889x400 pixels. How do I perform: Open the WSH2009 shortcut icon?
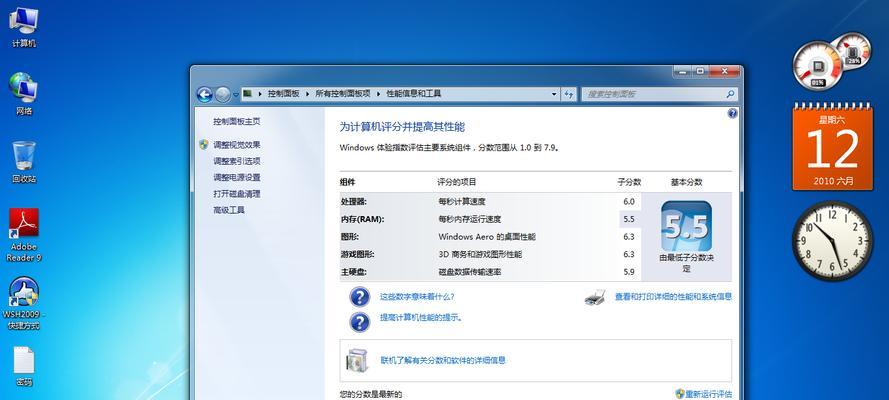point(24,303)
